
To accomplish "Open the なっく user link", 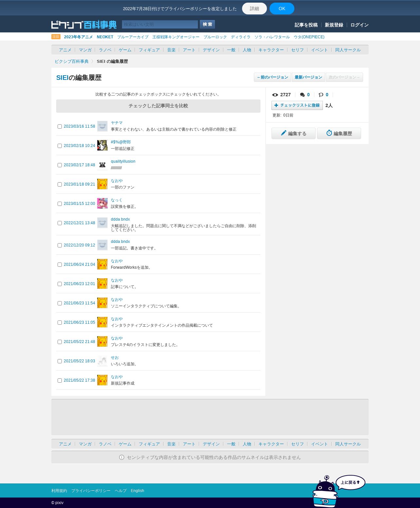I will coord(116,200).
